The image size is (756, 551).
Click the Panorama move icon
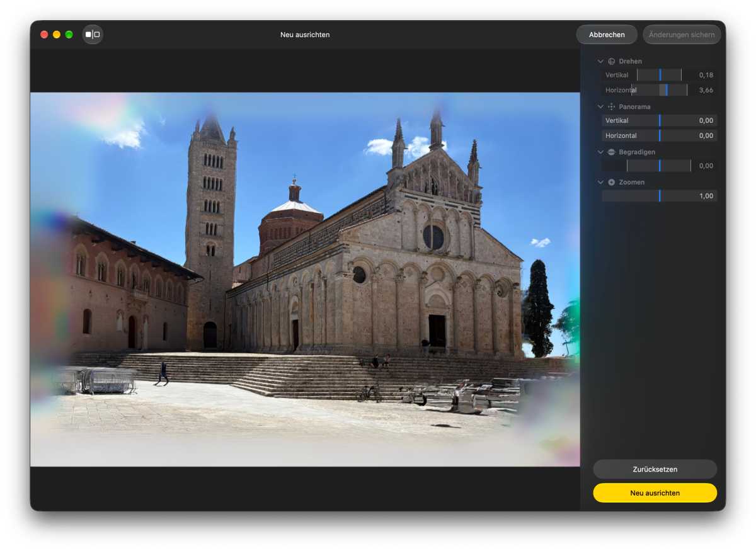611,106
